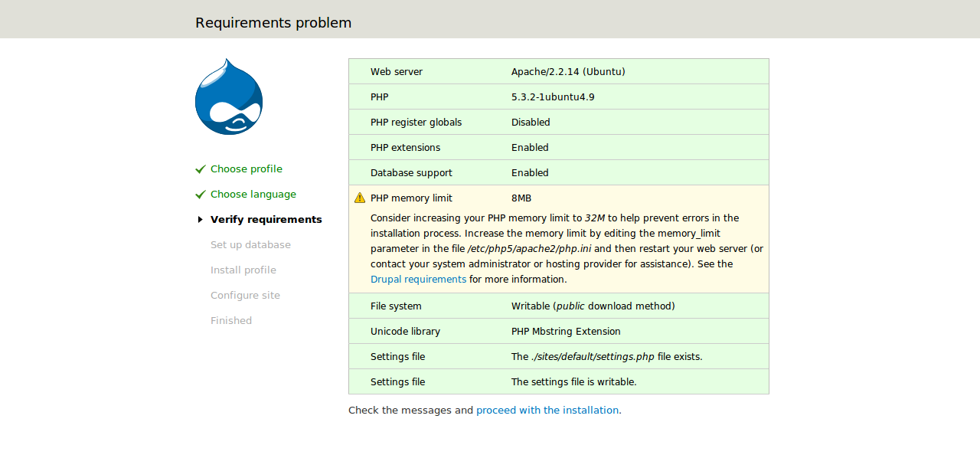Click the Database support label
The width and height of the screenshot is (980, 468).
(x=411, y=173)
